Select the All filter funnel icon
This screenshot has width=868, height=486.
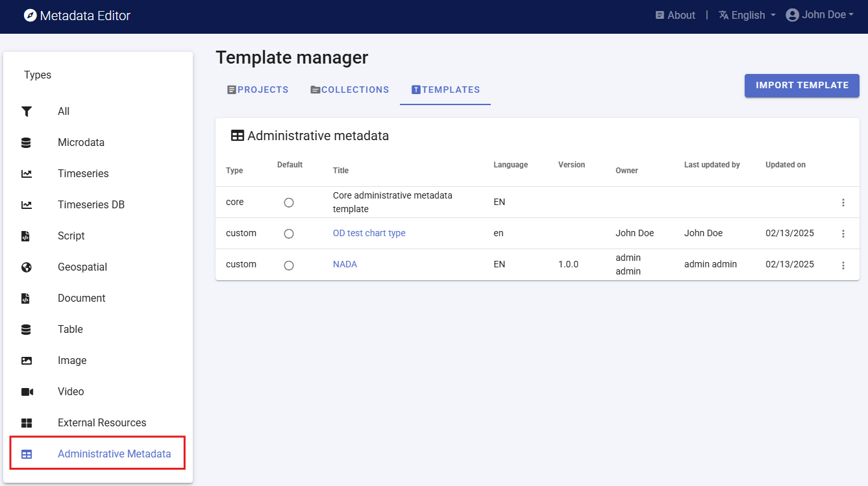coord(27,112)
